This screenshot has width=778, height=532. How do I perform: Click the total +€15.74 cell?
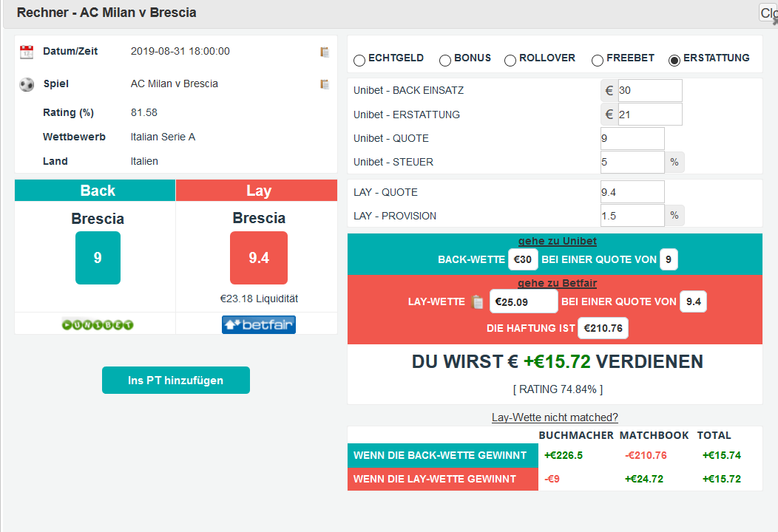(x=722, y=455)
